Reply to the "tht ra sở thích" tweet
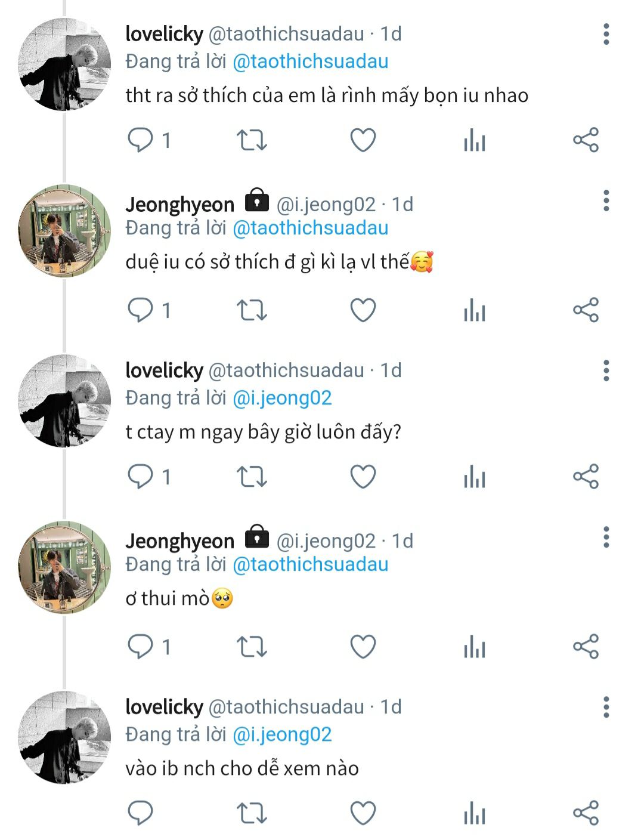 pos(141,141)
